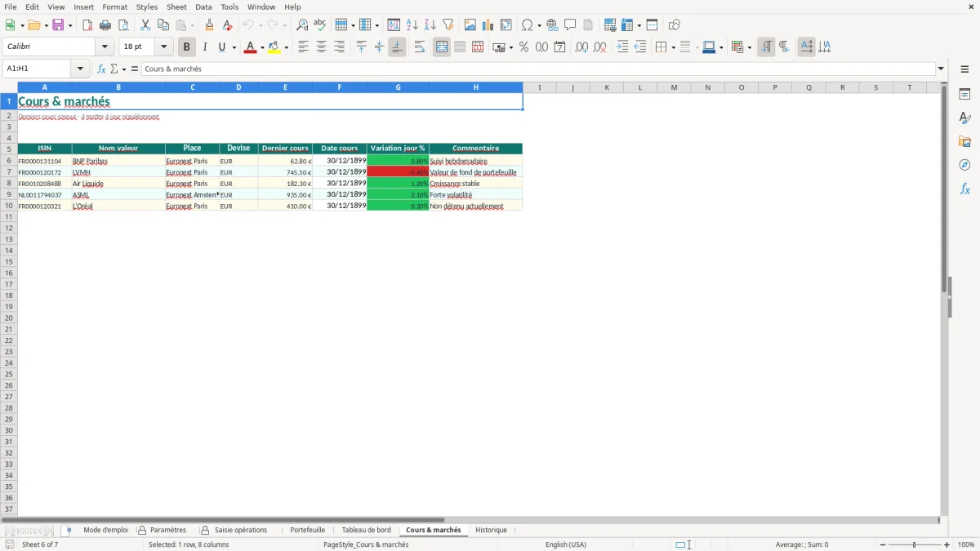Cut the selection with the scissors icon

tap(145, 25)
